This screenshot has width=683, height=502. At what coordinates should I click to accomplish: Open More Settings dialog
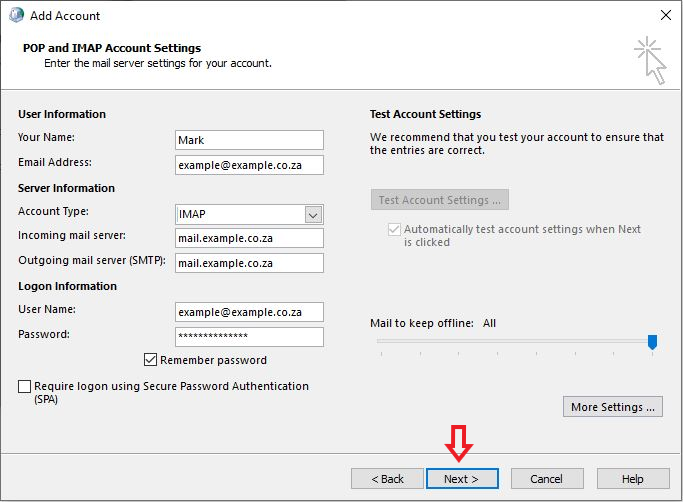(x=613, y=407)
